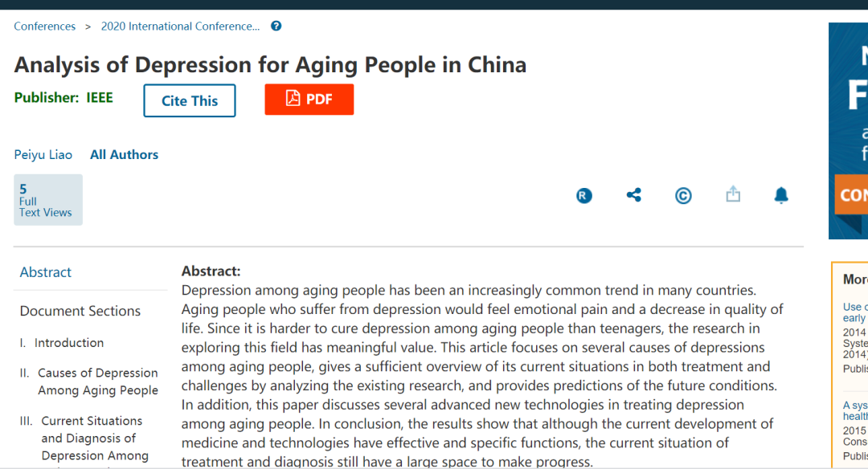Image resolution: width=868 pixels, height=469 pixels.
Task: Click the IEEE publisher label
Action: click(x=100, y=98)
